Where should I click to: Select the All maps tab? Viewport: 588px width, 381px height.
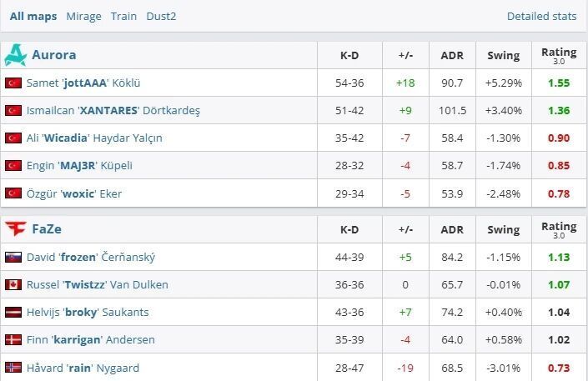click(x=33, y=16)
